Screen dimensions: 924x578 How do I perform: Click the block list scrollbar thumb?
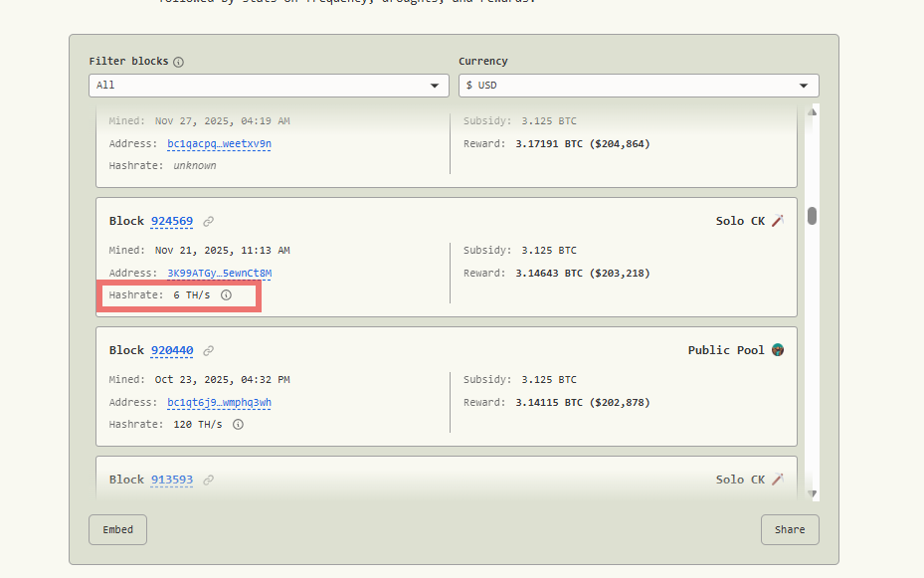(x=812, y=216)
